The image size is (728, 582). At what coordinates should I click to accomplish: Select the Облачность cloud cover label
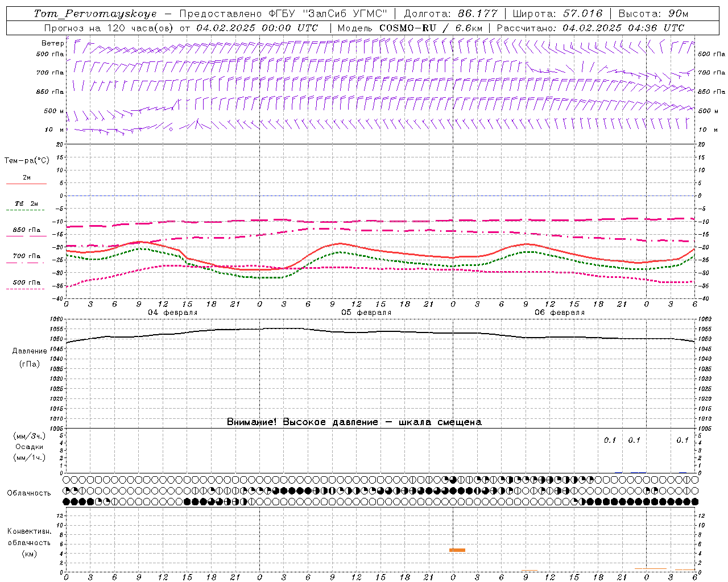29,493
